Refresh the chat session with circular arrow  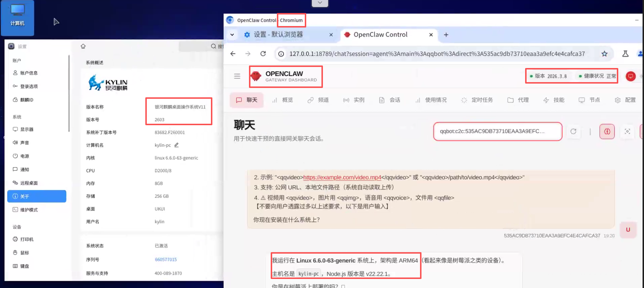[573, 131]
